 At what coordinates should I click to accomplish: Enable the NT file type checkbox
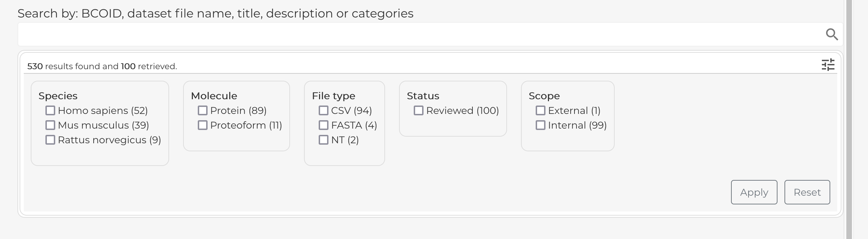pos(323,139)
